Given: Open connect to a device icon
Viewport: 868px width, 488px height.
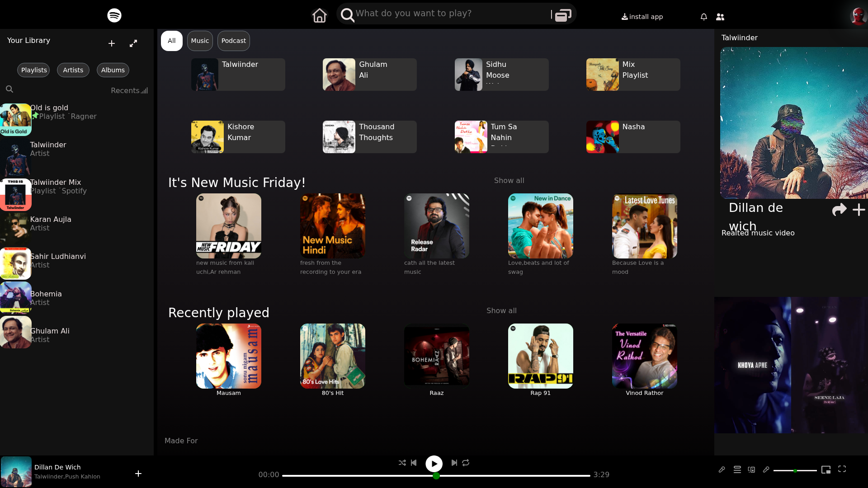Looking at the screenshot, I should coord(752,469).
